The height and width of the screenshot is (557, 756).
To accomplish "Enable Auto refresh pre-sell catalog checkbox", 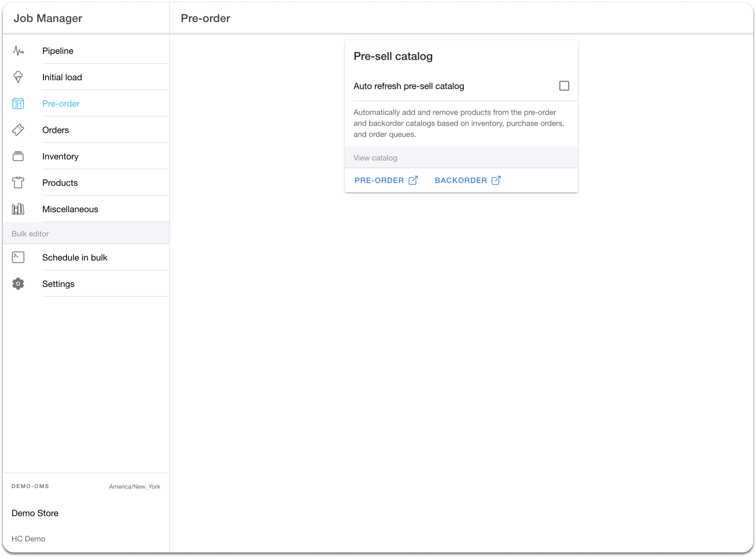I will (x=564, y=86).
